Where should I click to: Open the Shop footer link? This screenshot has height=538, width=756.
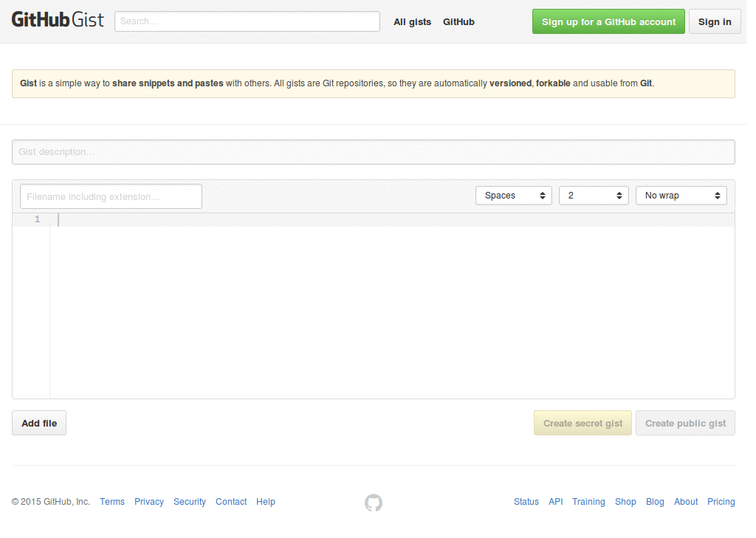(x=625, y=501)
